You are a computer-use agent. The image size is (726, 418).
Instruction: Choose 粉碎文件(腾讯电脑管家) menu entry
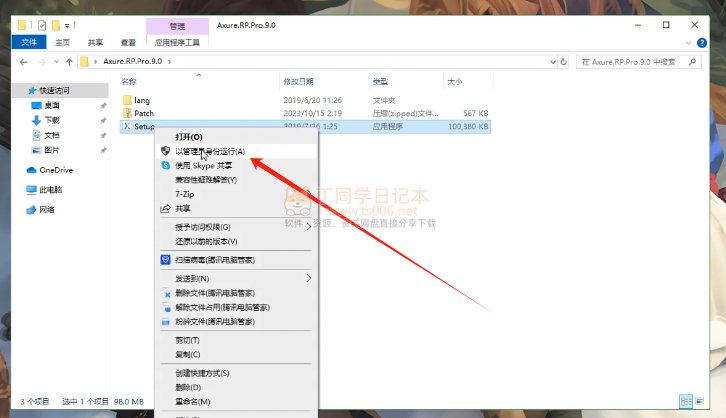[237, 322]
